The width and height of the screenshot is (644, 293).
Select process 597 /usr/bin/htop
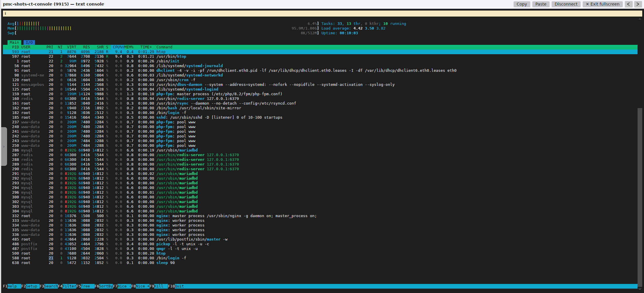coord(320,57)
